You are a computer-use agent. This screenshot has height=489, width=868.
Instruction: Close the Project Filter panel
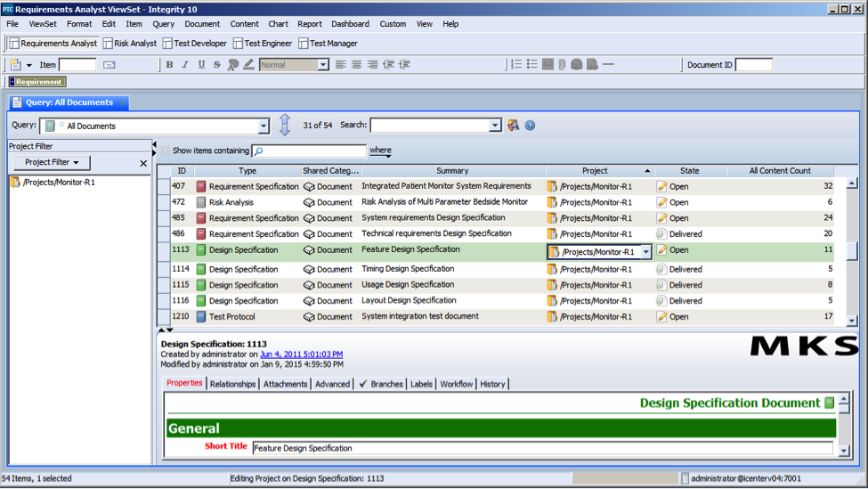tap(143, 163)
